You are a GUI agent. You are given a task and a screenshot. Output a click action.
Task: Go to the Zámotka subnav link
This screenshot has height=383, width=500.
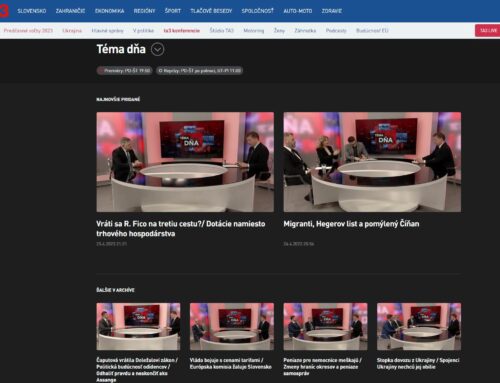305,31
